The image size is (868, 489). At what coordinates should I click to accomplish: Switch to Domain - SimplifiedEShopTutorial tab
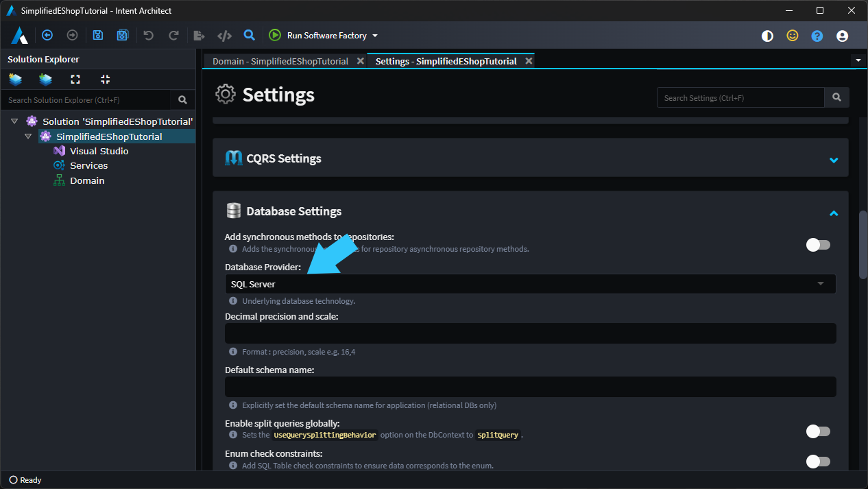pyautogui.click(x=280, y=61)
